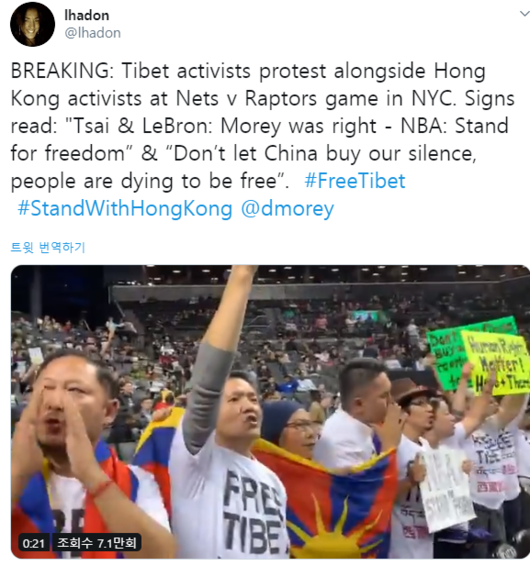Open the #FreeTibet hashtag

(x=355, y=181)
